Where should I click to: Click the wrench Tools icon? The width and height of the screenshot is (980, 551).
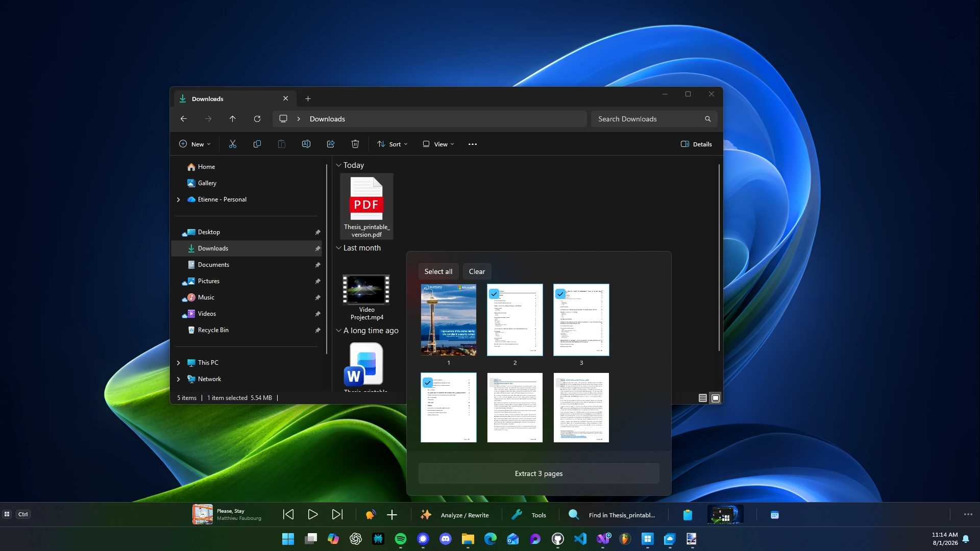[517, 515]
